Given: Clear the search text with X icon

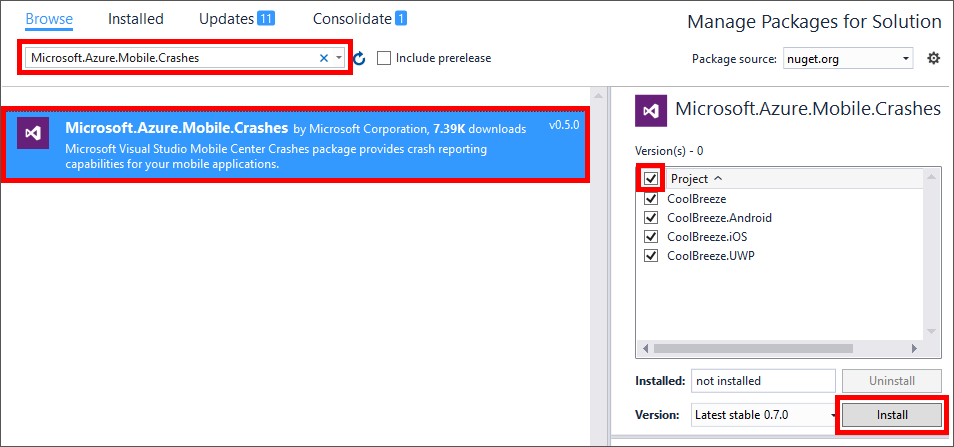Looking at the screenshot, I should (323, 58).
